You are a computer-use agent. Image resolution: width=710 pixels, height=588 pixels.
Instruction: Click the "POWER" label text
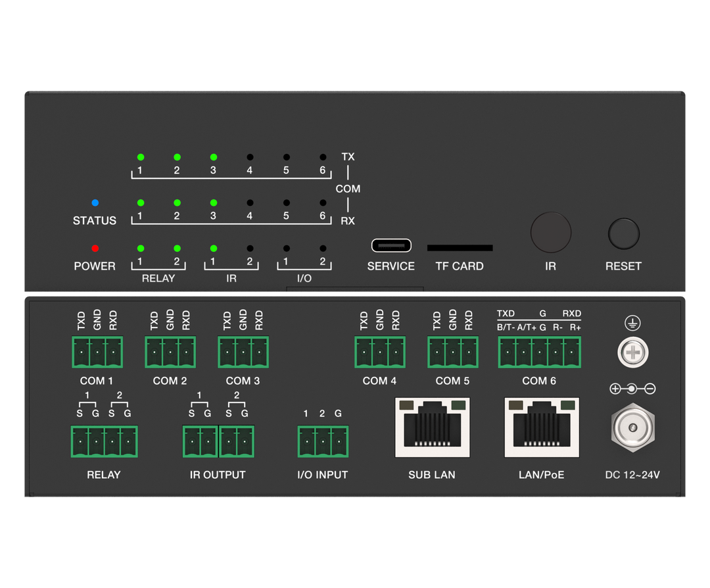coord(95,266)
